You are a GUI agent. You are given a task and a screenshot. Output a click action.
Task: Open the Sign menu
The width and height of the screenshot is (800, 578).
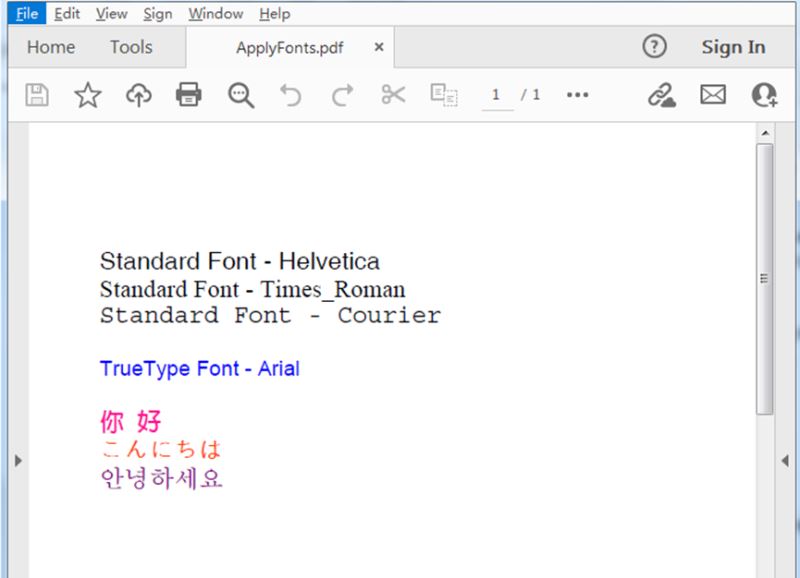(157, 14)
